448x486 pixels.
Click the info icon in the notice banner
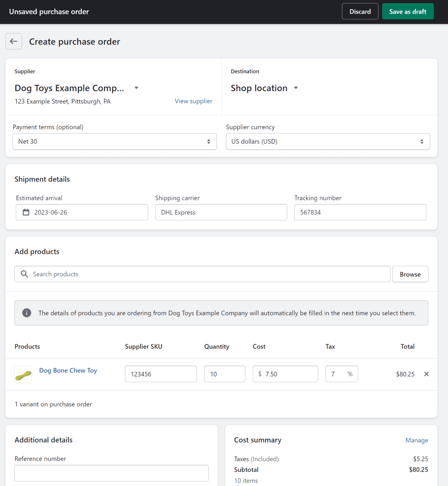(27, 313)
